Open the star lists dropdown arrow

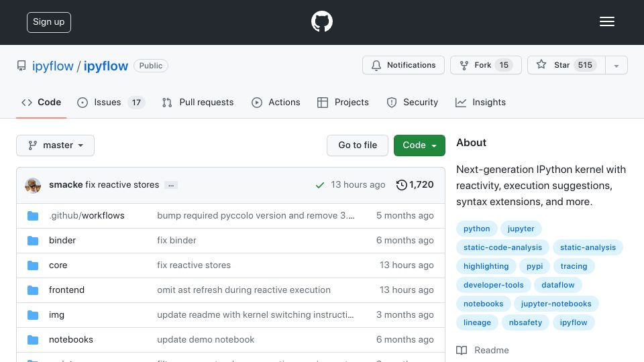tap(616, 65)
